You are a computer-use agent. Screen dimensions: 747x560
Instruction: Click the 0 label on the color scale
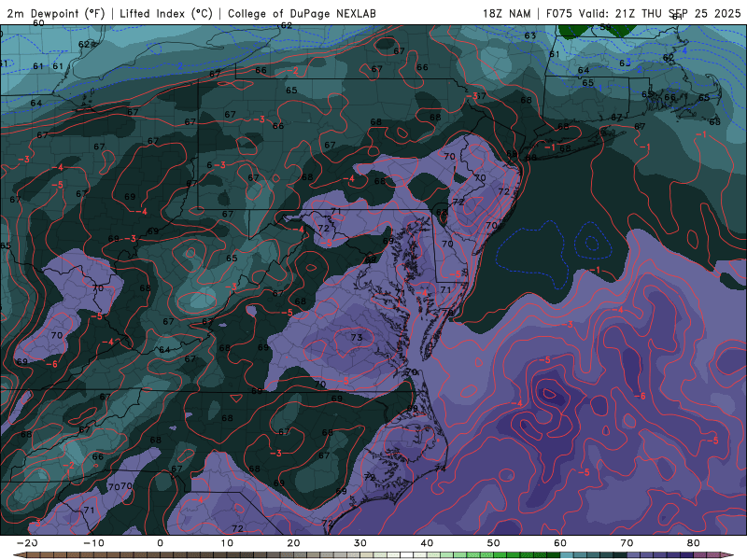[160, 543]
